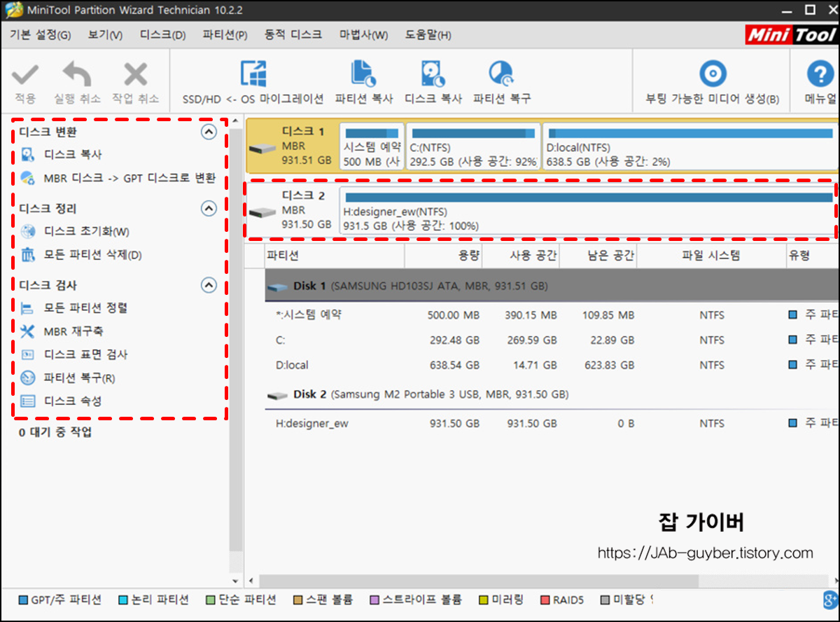840x622 pixels.
Task: Click the MiniTool app icon in title bar
Action: tap(14, 11)
